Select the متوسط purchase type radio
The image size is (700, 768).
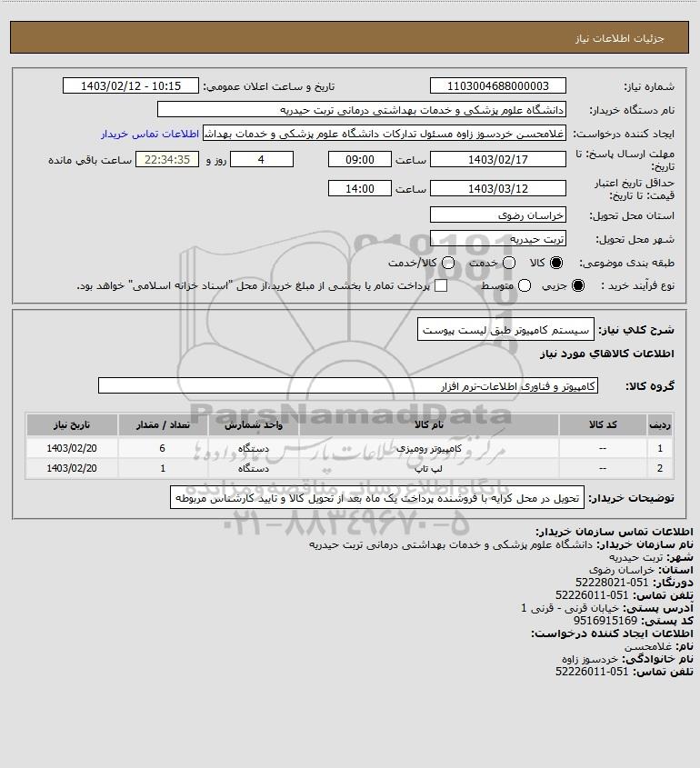525,285
